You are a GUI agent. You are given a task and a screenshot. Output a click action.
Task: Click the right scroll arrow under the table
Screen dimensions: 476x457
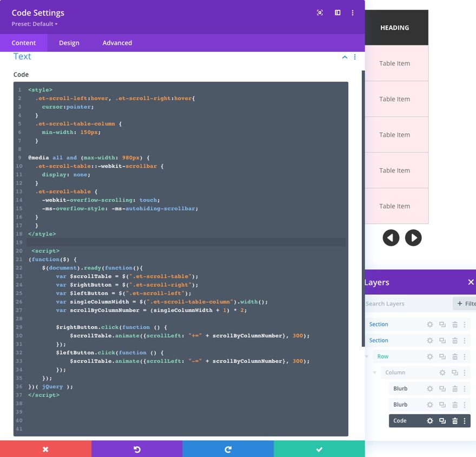(x=413, y=237)
